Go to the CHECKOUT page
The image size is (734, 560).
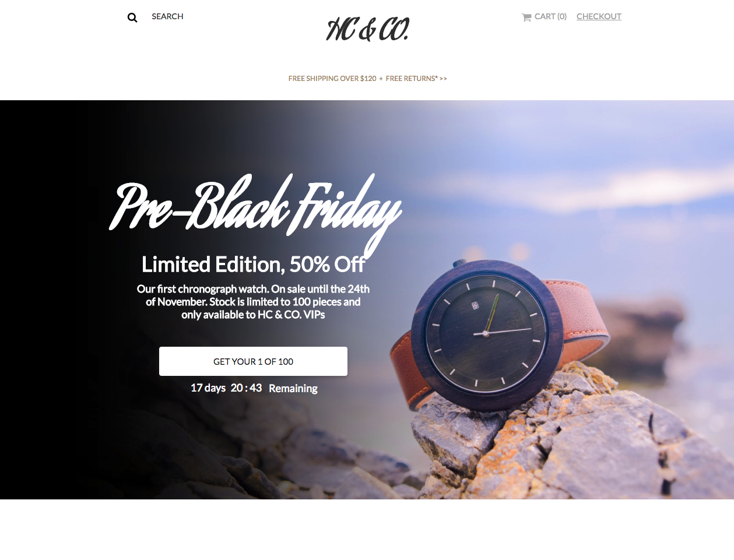(599, 16)
